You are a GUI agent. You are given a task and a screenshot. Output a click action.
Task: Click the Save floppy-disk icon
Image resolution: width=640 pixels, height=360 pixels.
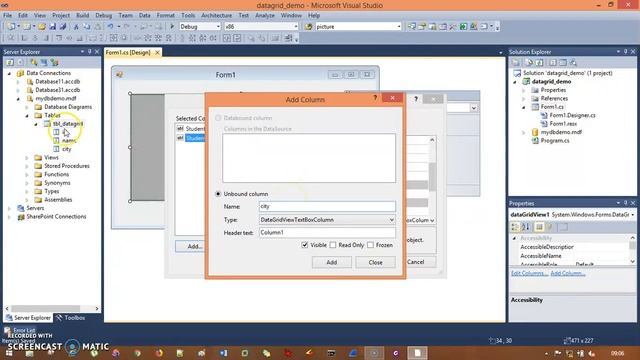[52, 27]
